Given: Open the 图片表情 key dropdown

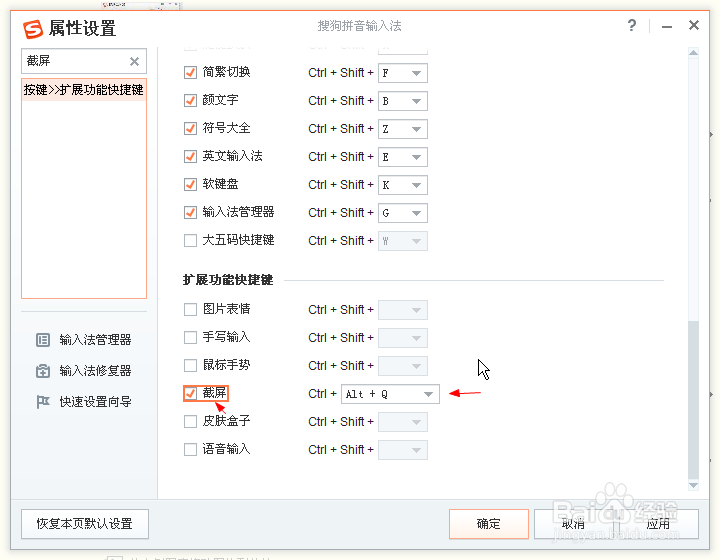Looking at the screenshot, I should pyautogui.click(x=403, y=310).
